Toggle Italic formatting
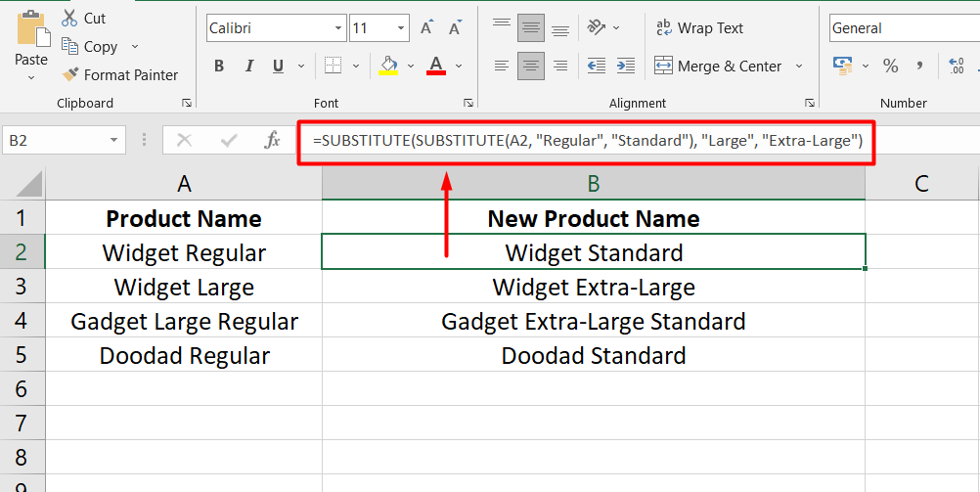This screenshot has height=492, width=980. pos(248,66)
